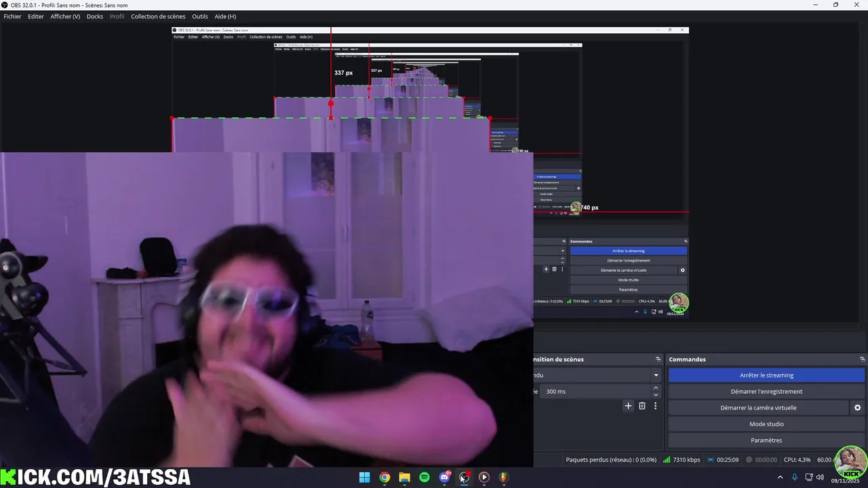Viewport: 868px width, 488px height.
Task: Click the 300 ms duration field
Action: 595,391
